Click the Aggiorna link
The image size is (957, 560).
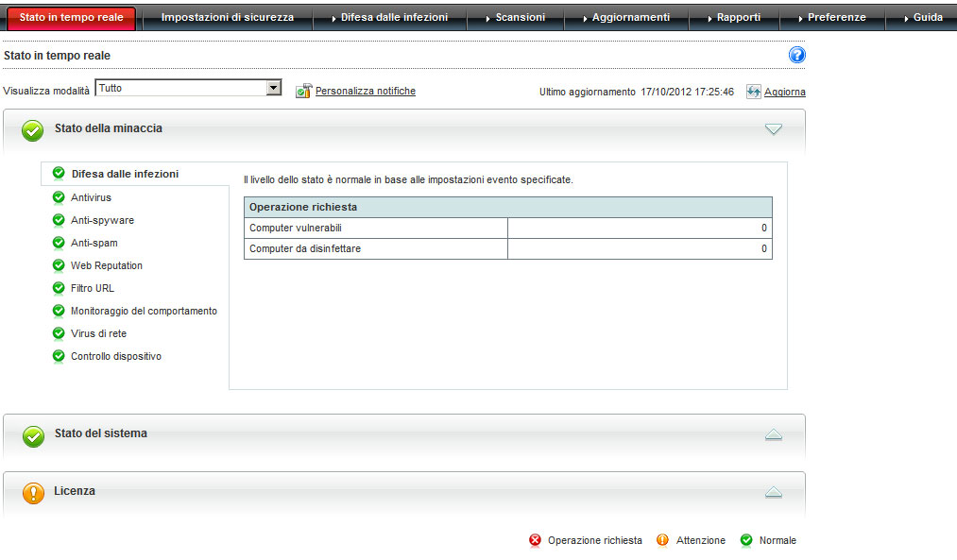click(785, 92)
